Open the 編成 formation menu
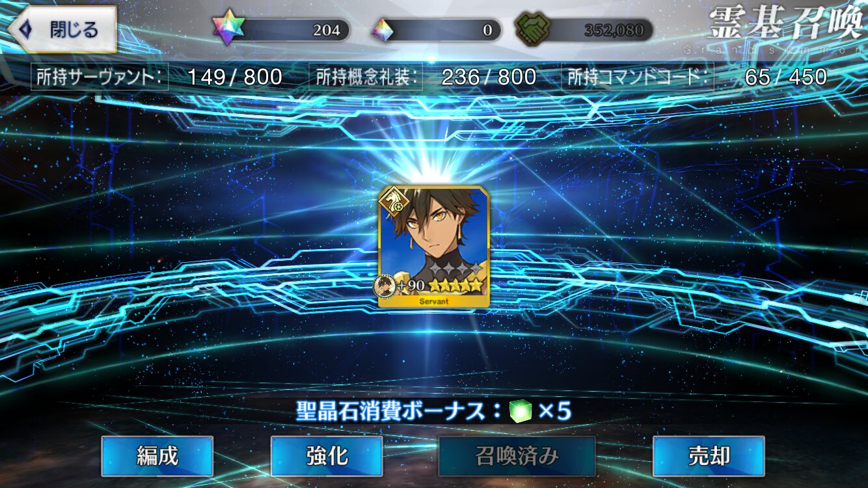Screen dimensions: 868x488 (157, 456)
